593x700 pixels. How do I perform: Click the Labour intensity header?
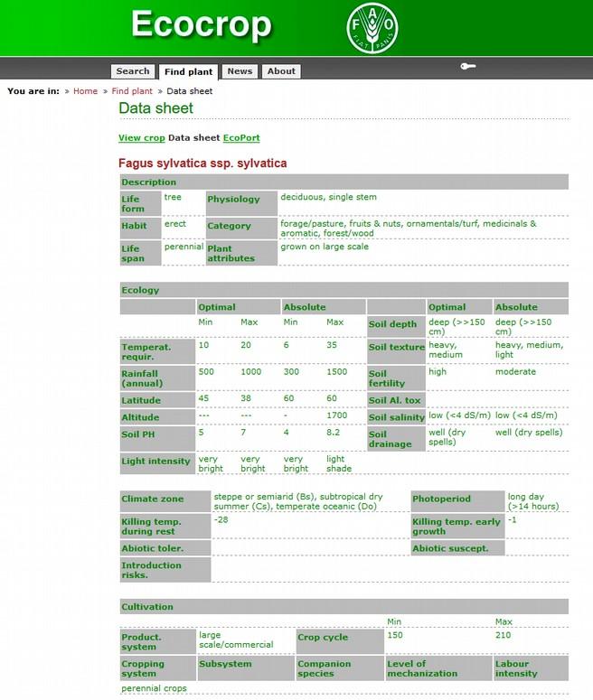pos(531,668)
